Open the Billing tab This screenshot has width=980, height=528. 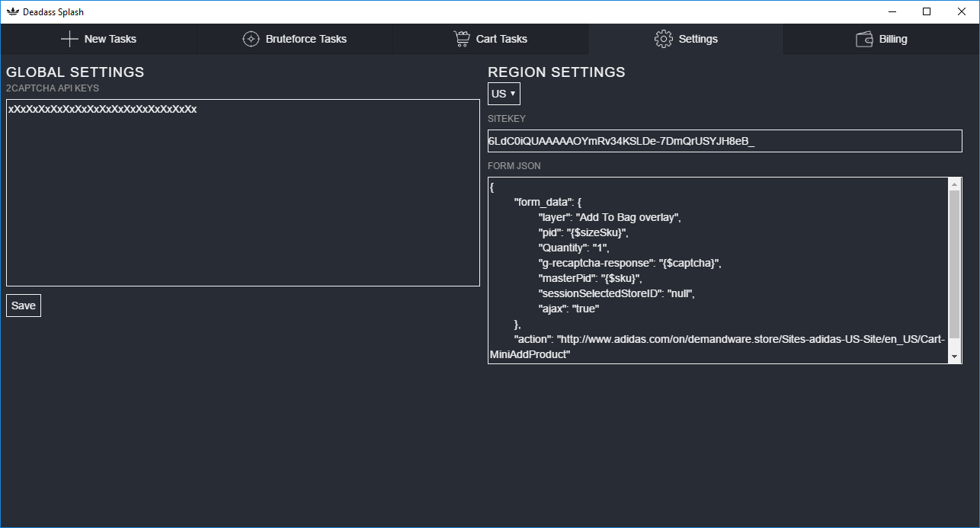click(882, 39)
